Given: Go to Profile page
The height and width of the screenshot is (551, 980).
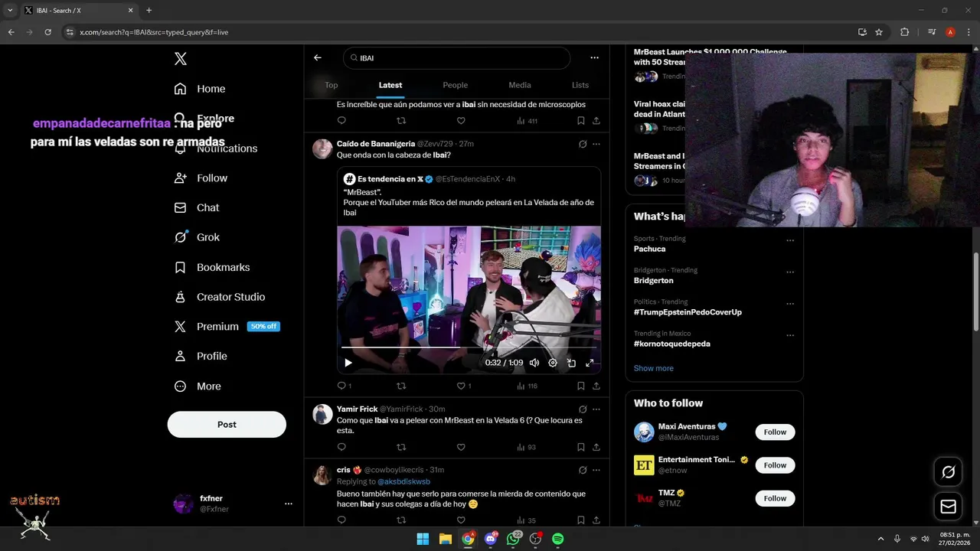Looking at the screenshot, I should [201, 356].
